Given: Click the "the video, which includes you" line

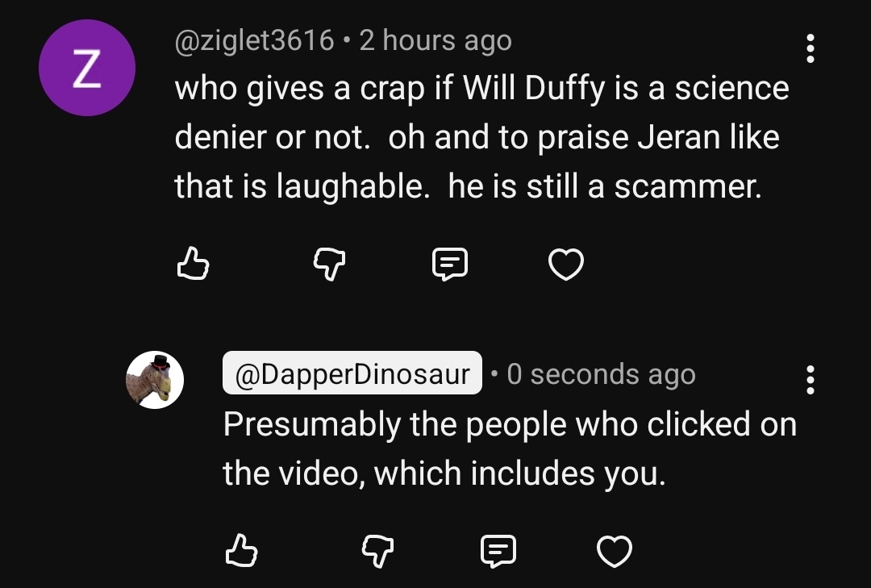Looking at the screenshot, I should point(444,473).
